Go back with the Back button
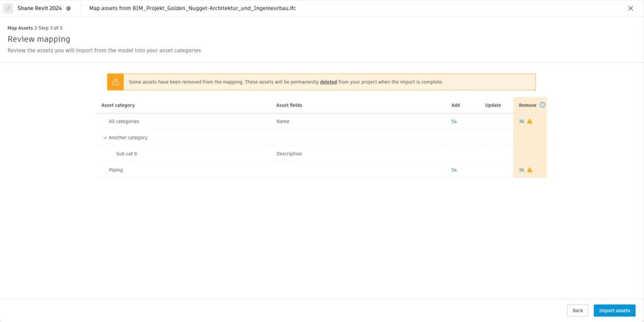This screenshot has width=644, height=322. click(x=577, y=311)
